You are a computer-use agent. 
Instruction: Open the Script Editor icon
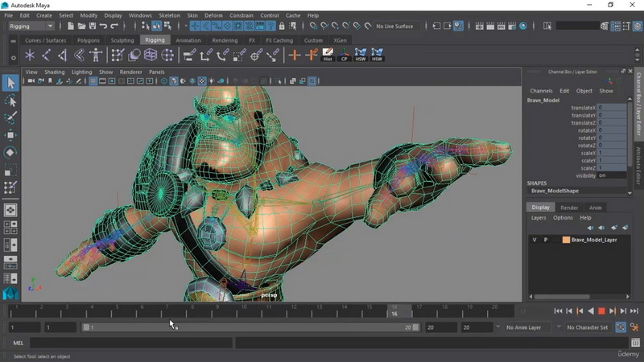(635, 343)
